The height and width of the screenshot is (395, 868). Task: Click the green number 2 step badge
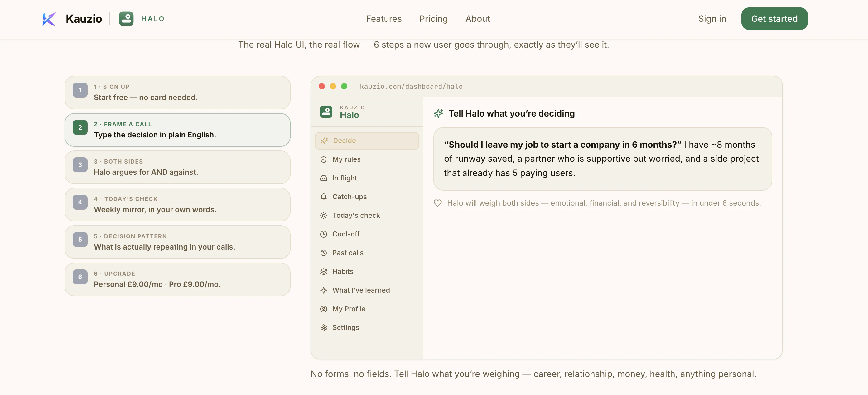click(x=80, y=128)
